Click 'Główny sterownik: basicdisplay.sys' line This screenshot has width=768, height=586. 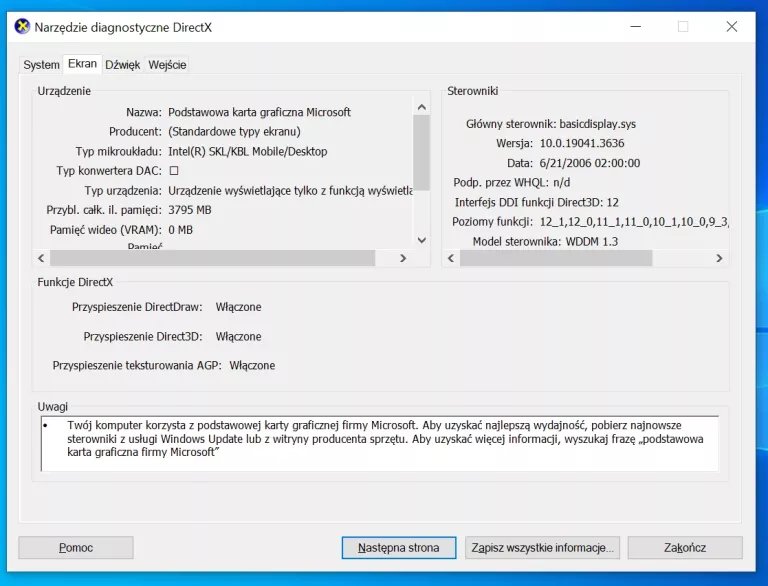tap(551, 124)
